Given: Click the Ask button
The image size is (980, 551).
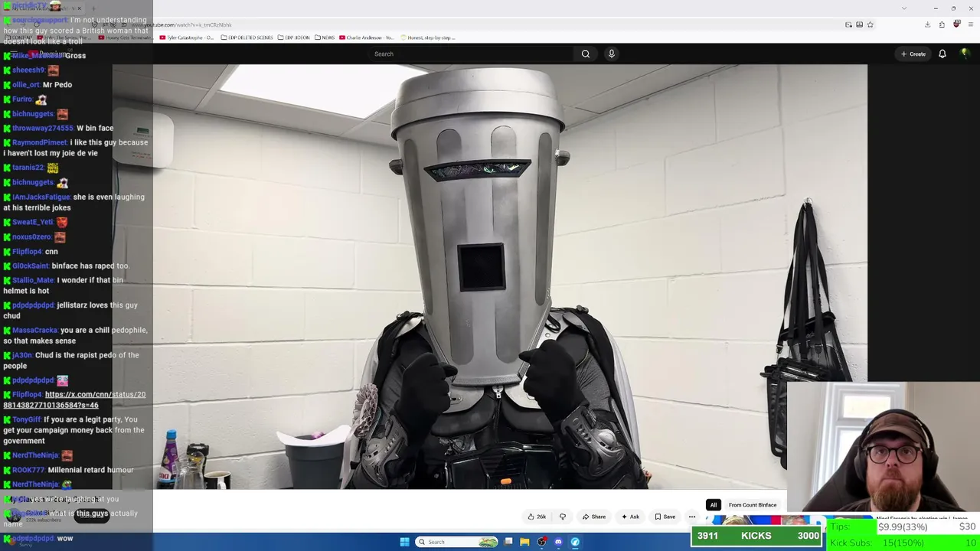Looking at the screenshot, I should coord(631,517).
